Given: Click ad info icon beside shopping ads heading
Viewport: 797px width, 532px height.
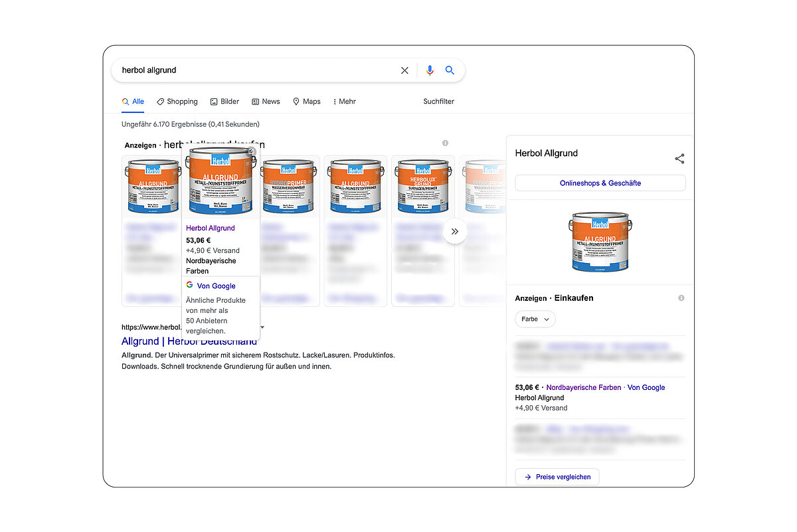Looking at the screenshot, I should 445,143.
